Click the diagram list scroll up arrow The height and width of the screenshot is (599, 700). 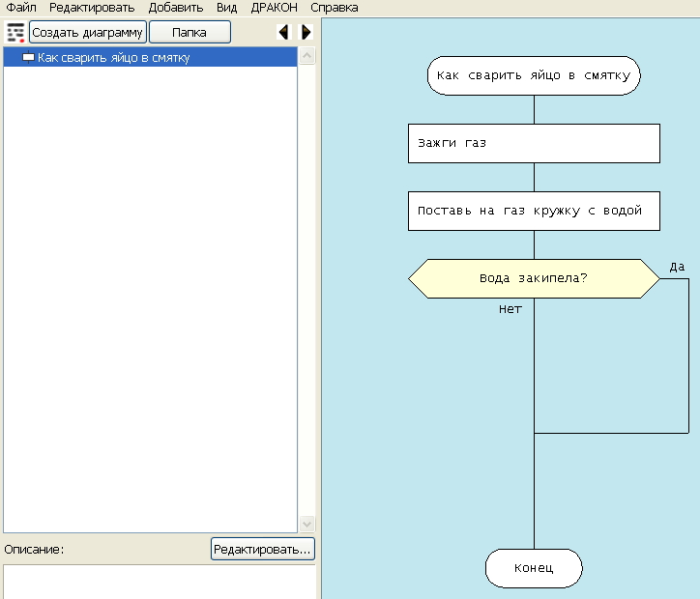[x=307, y=57]
